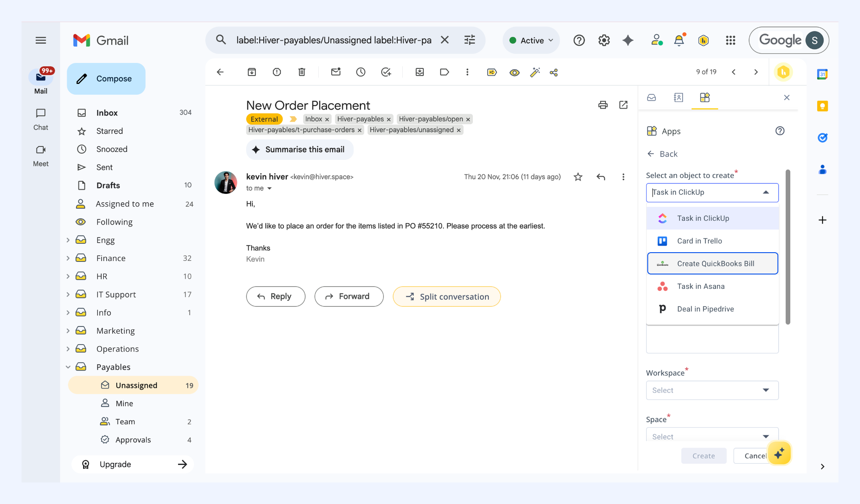Screen dimensions: 860x504
Task: Open the Google apps grid
Action: (731, 40)
